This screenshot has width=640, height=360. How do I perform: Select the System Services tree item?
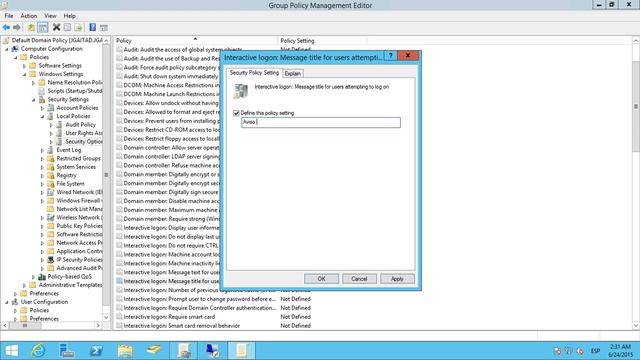click(x=76, y=167)
